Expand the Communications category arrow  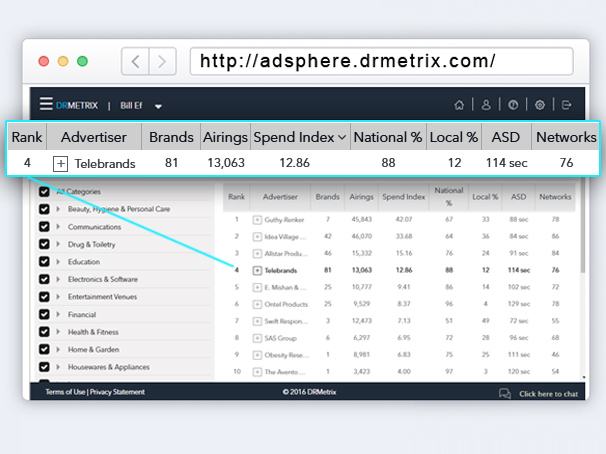point(58,226)
